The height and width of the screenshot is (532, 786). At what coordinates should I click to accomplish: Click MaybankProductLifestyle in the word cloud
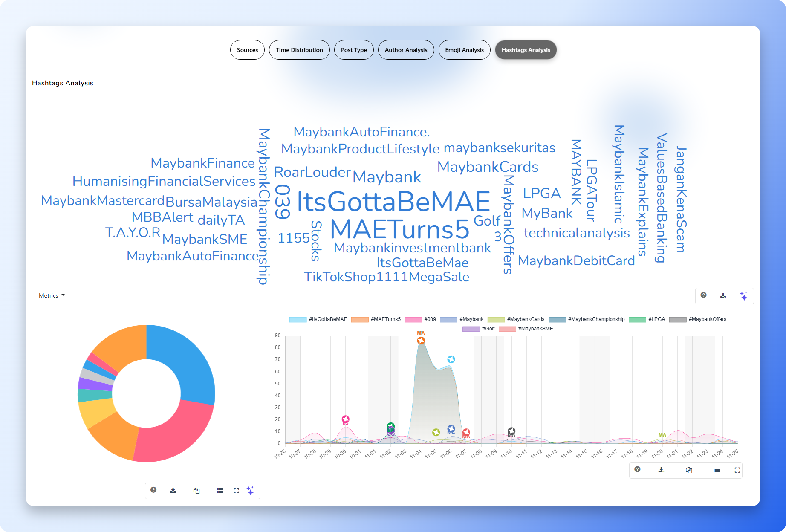click(360, 149)
